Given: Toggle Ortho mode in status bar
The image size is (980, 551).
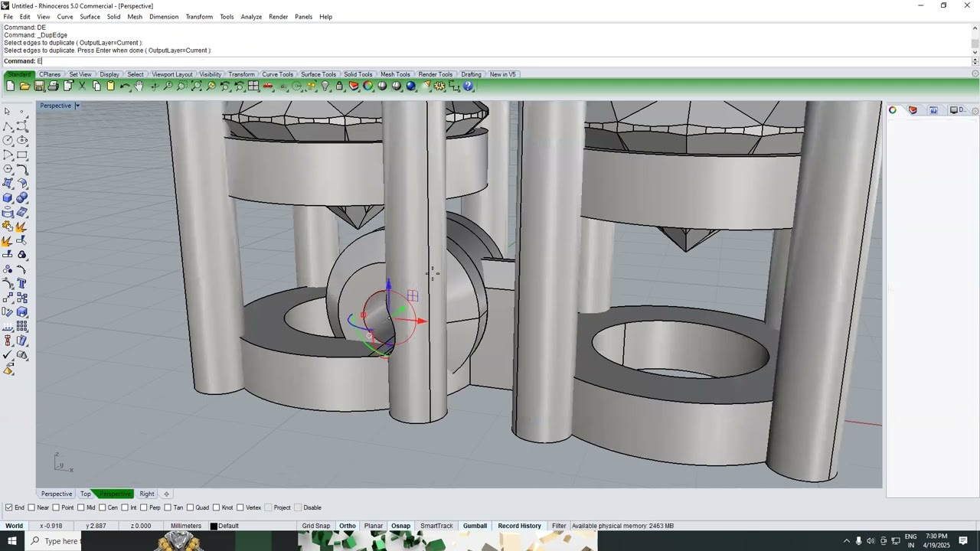Looking at the screenshot, I should [348, 526].
